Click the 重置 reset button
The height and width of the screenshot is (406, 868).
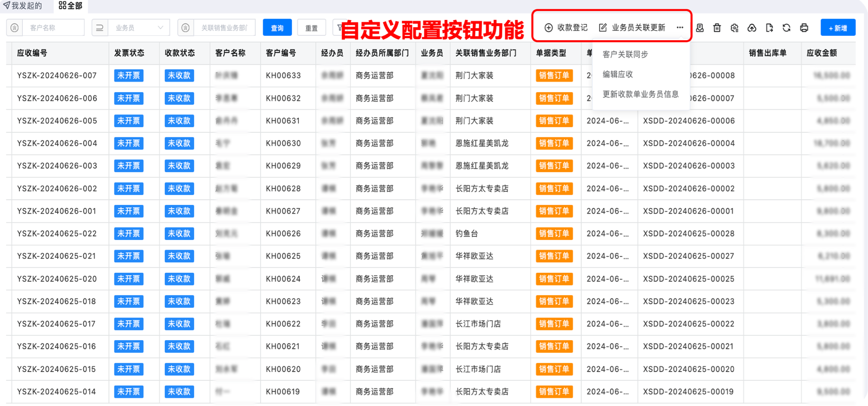[311, 28]
